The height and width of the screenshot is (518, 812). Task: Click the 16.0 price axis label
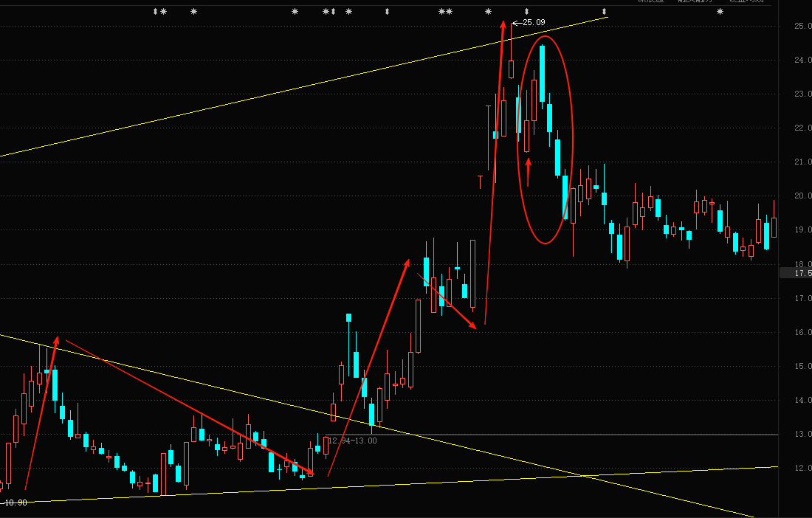tap(802, 332)
